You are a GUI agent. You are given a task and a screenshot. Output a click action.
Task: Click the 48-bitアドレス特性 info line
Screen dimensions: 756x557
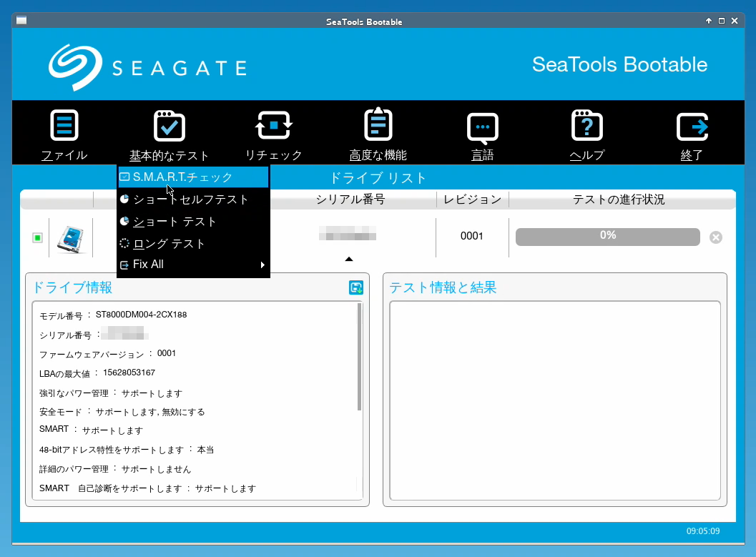[x=127, y=450]
